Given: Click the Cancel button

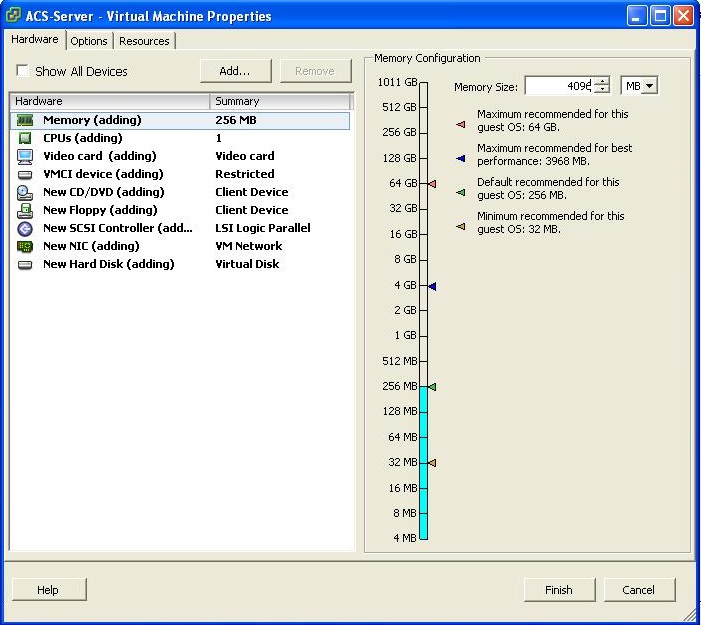Looking at the screenshot, I should pyautogui.click(x=638, y=590).
